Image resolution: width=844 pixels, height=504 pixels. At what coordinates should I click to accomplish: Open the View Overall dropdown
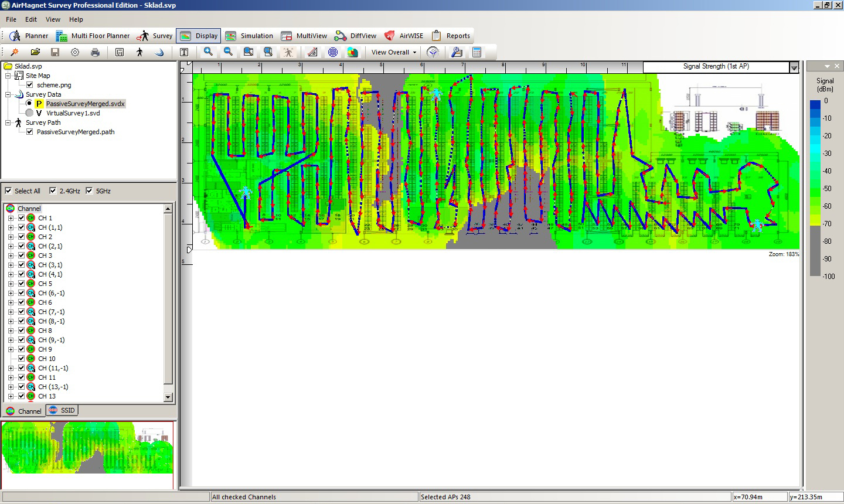394,52
